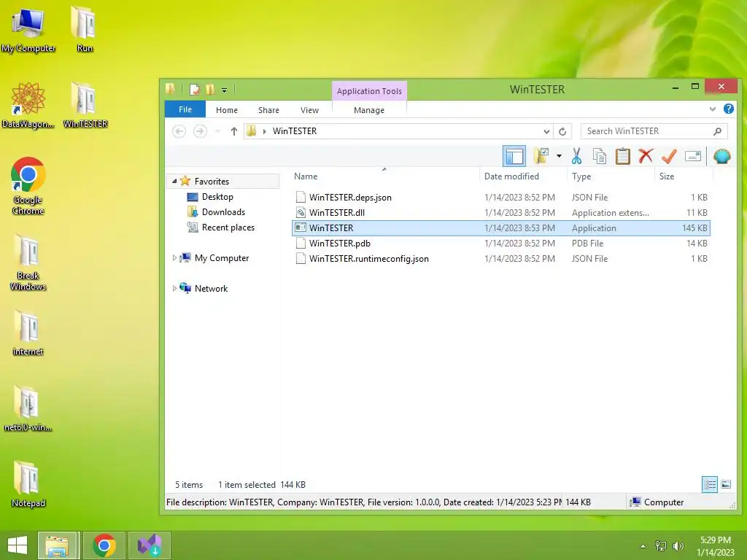Select the WinTESTER application file
Screen dimensions: 747x560
(500, 227)
